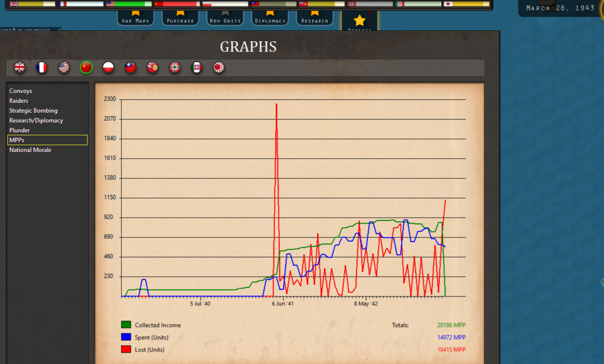Click the USA green status bar in top strip

[129, 4]
